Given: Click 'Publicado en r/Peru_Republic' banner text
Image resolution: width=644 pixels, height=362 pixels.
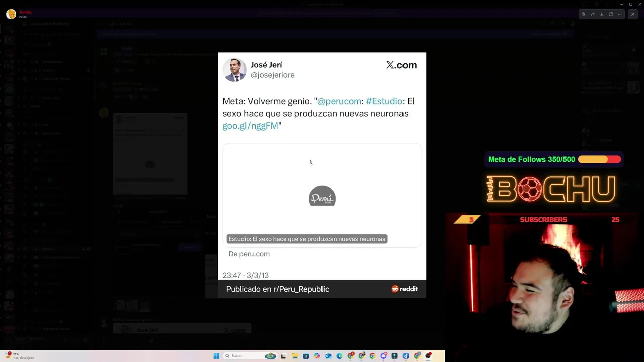Looking at the screenshot, I should [x=277, y=289].
